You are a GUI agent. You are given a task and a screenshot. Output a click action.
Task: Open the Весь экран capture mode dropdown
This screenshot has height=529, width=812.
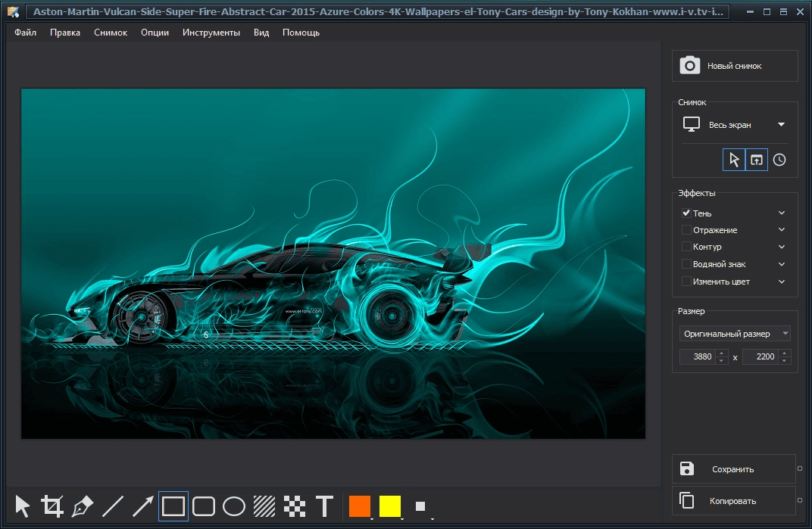734,125
